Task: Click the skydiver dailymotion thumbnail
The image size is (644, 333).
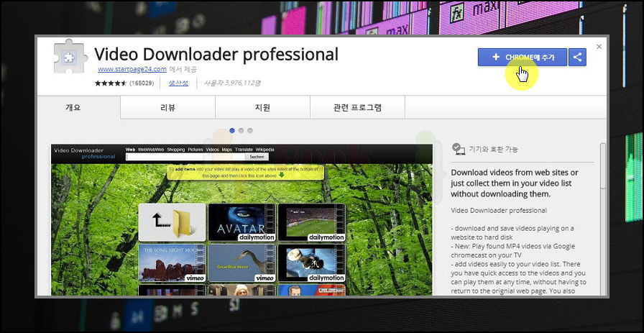Action: 312,263
